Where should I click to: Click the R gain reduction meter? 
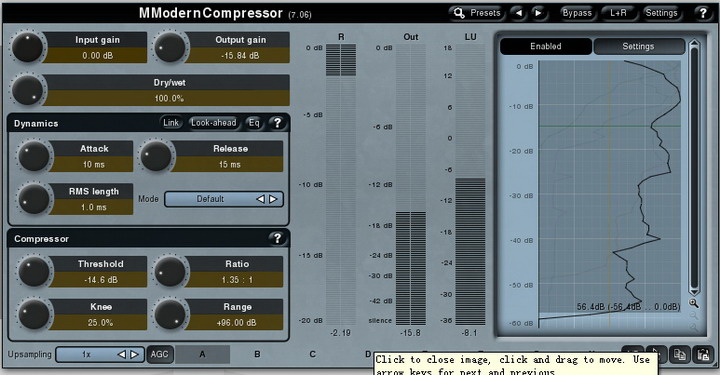pos(341,184)
